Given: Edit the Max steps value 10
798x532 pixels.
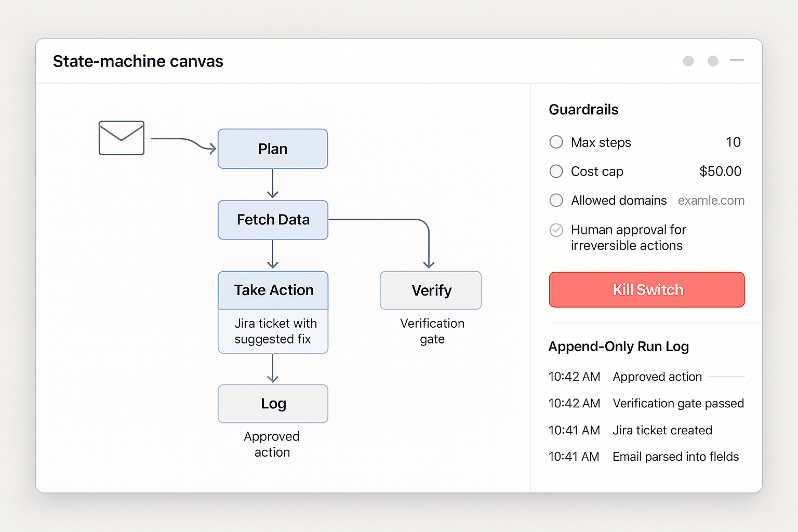Looking at the screenshot, I should pyautogui.click(x=733, y=142).
